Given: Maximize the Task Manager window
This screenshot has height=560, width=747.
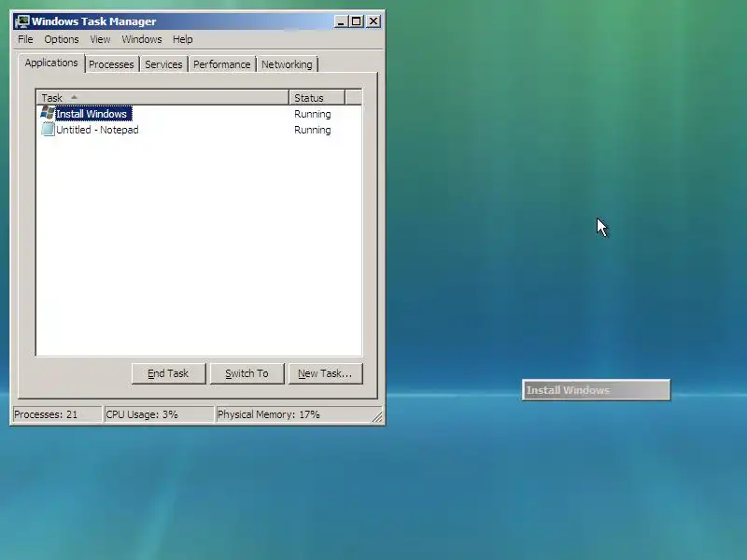Looking at the screenshot, I should pyautogui.click(x=357, y=21).
